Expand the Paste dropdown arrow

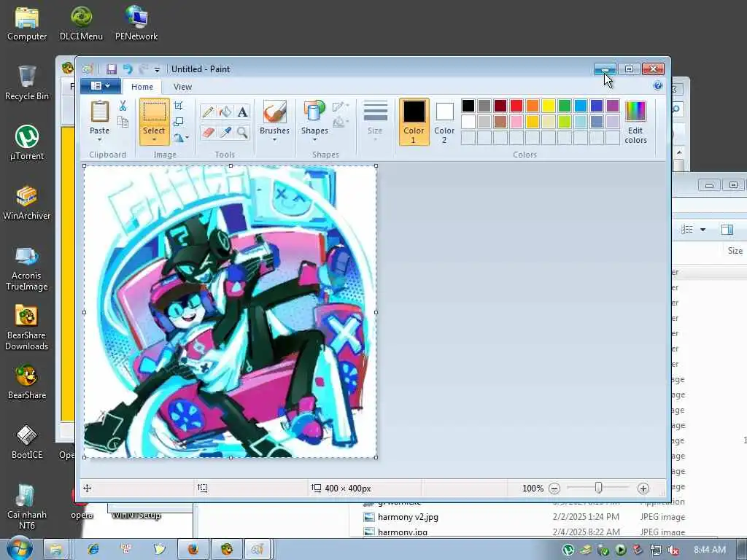point(99,139)
